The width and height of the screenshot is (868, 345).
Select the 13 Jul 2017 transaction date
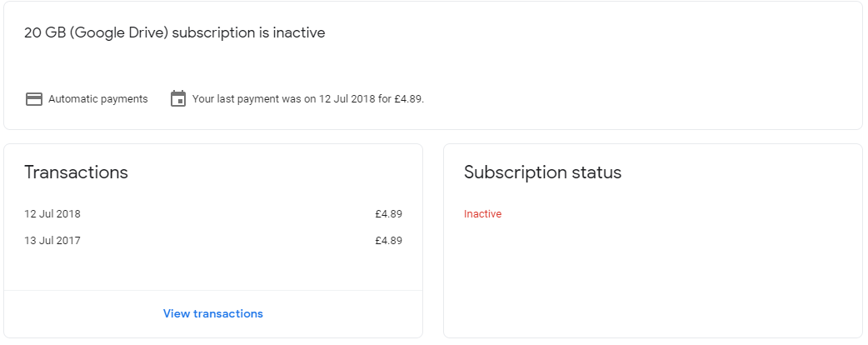[x=52, y=241]
